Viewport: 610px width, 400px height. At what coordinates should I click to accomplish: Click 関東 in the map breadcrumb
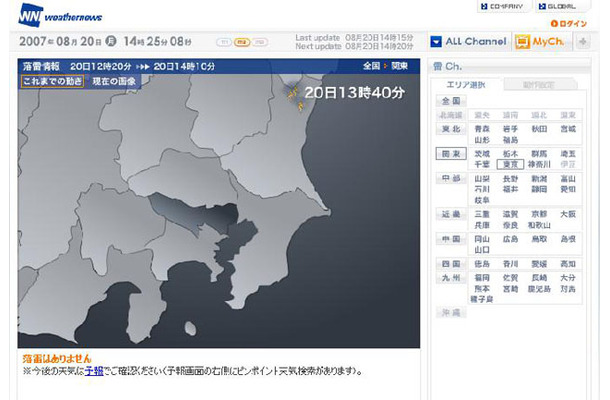click(x=400, y=66)
